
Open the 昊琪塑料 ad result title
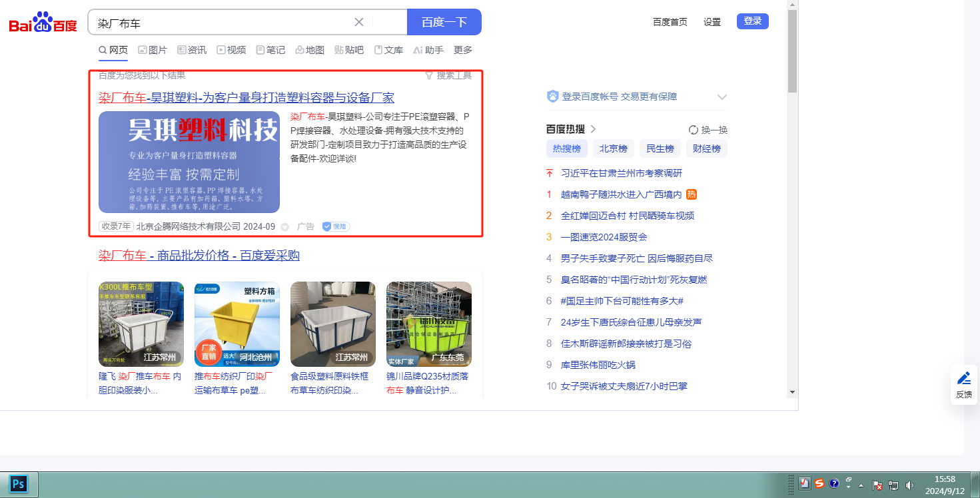tap(246, 98)
